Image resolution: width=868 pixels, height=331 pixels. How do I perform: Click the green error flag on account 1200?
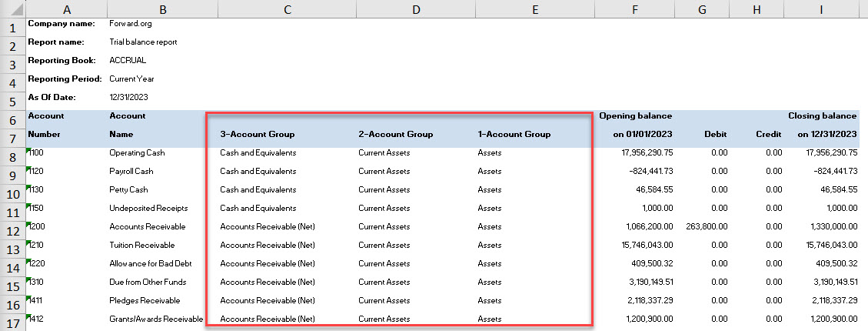click(28, 222)
